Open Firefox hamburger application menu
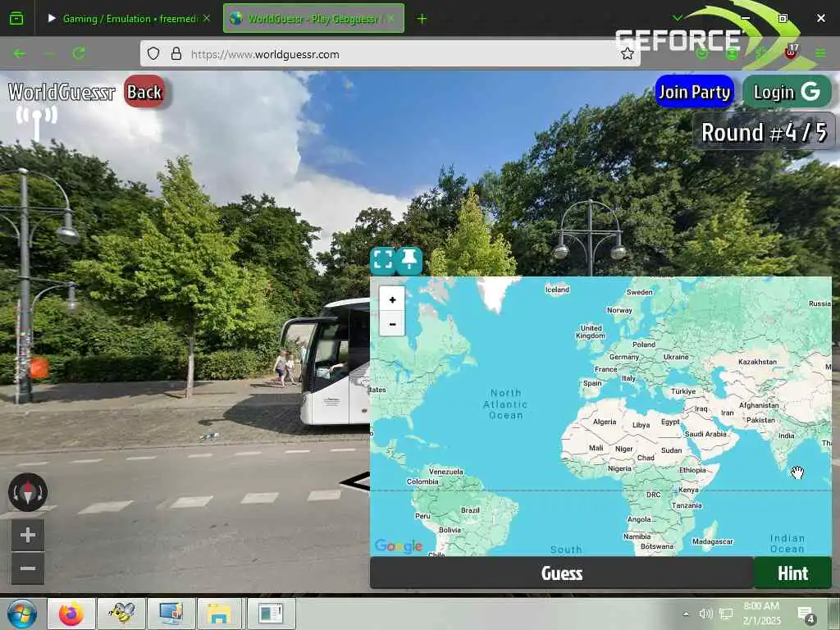The image size is (840, 630). pos(820,53)
